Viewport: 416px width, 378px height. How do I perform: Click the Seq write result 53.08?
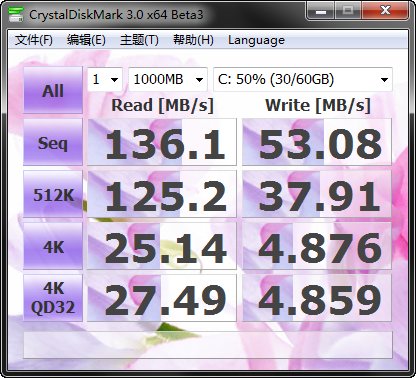pos(317,142)
